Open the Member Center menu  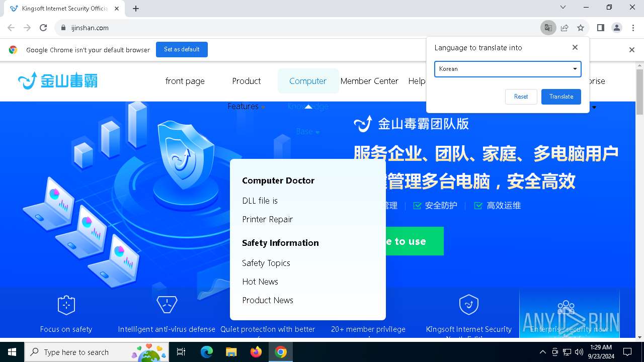(x=369, y=81)
